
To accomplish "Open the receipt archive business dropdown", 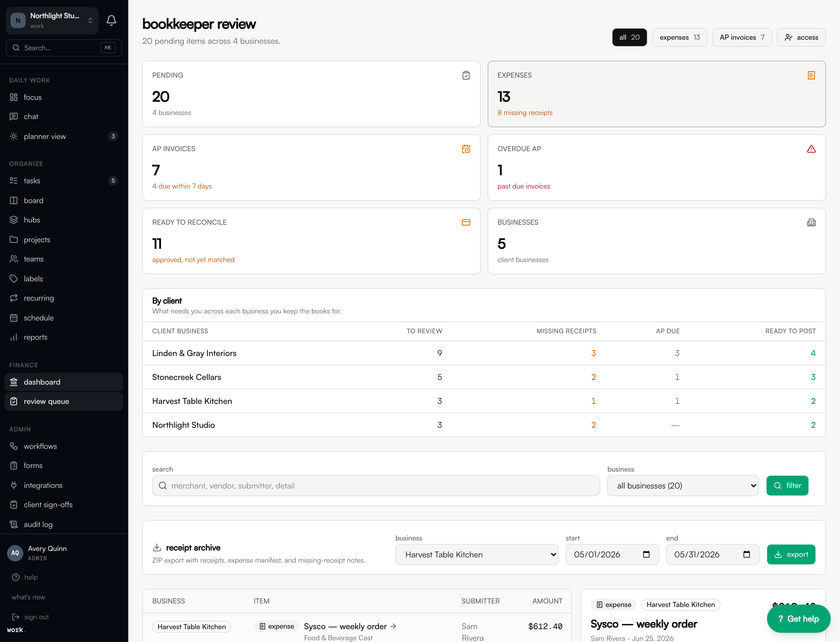I will 477,554.
